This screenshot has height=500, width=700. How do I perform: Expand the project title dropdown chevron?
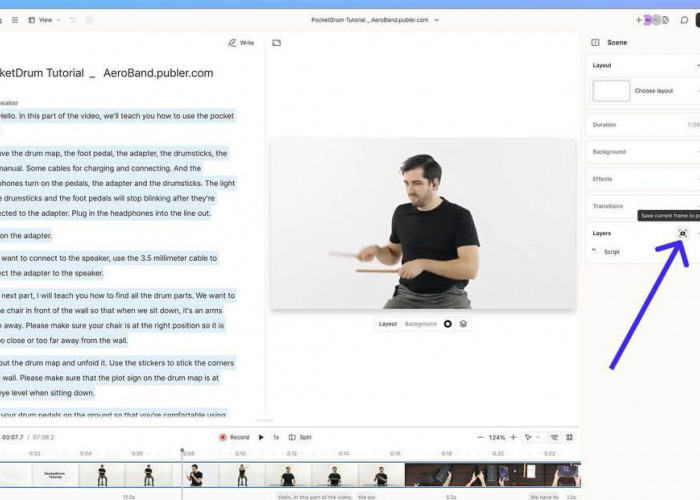[x=437, y=20]
